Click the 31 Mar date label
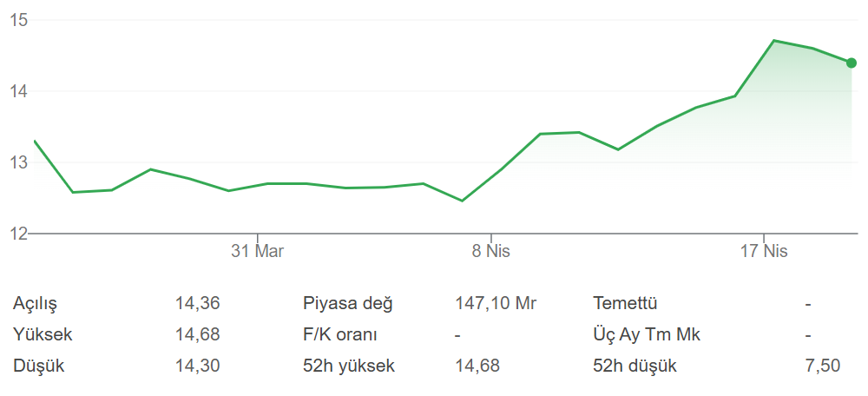The image size is (868, 396). (x=258, y=252)
